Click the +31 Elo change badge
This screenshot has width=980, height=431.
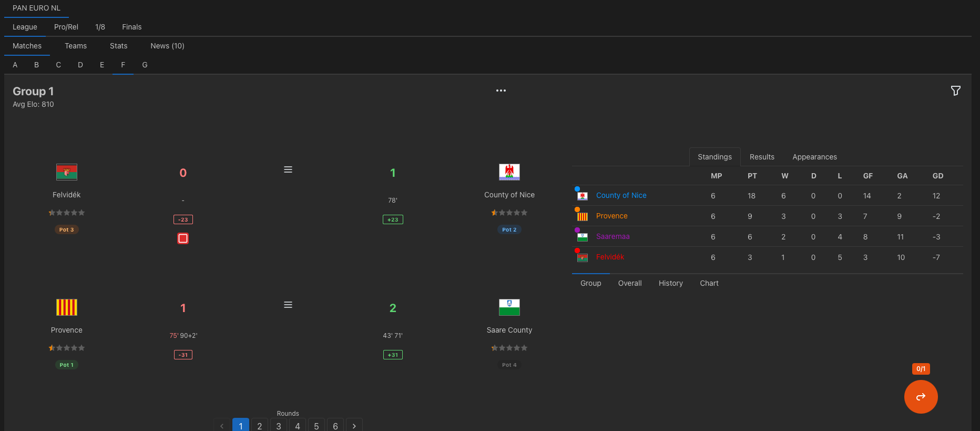pos(393,355)
